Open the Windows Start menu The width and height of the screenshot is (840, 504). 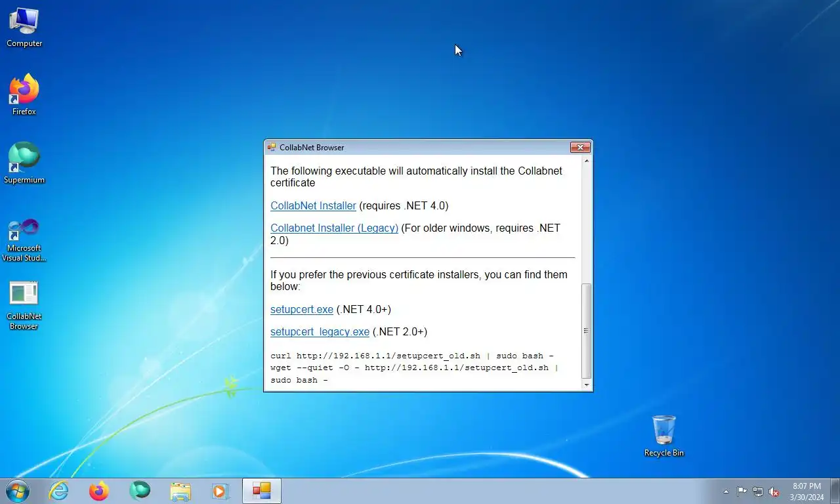click(x=18, y=491)
